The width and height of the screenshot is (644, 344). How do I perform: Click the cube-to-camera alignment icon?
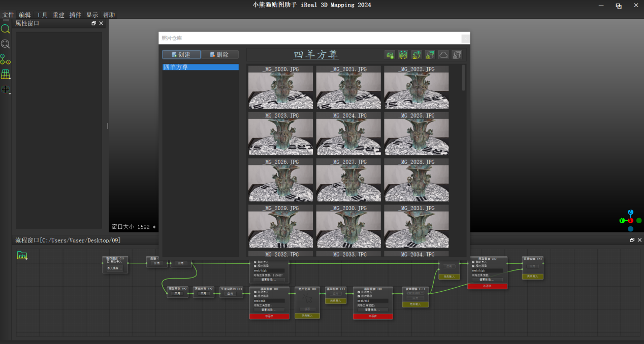point(430,54)
